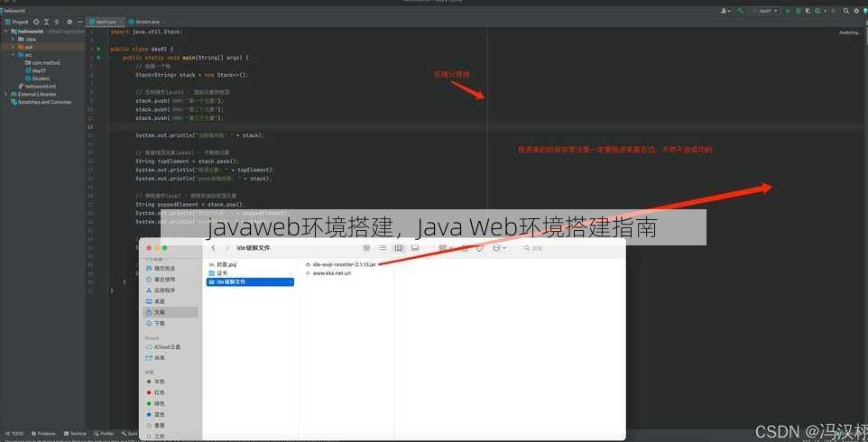Open the Terminal tool window tab
868x442 pixels.
[x=75, y=434]
